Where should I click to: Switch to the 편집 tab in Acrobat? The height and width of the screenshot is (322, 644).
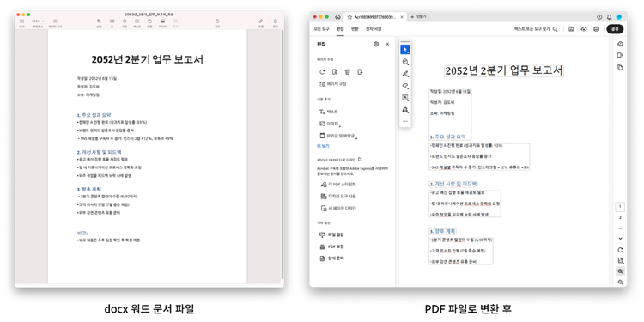pos(340,29)
